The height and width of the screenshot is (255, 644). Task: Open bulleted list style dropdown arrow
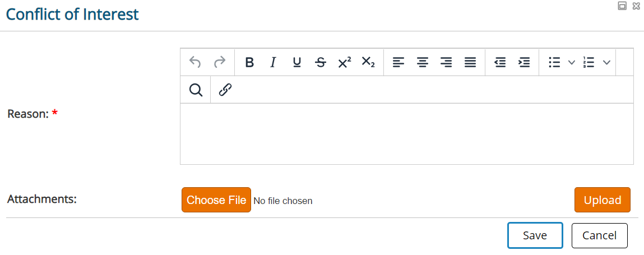571,62
